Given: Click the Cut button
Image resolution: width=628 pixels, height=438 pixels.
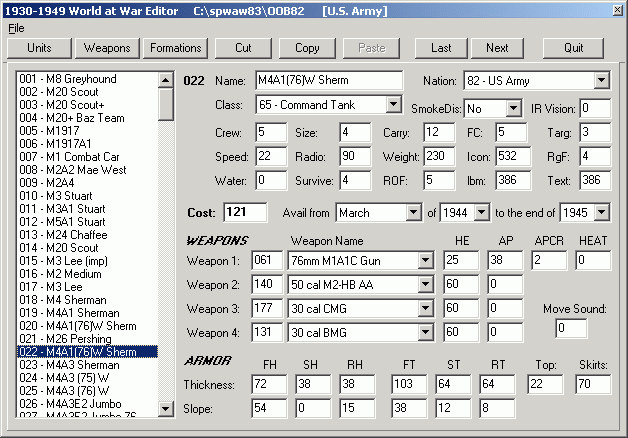Looking at the screenshot, I should (x=243, y=48).
